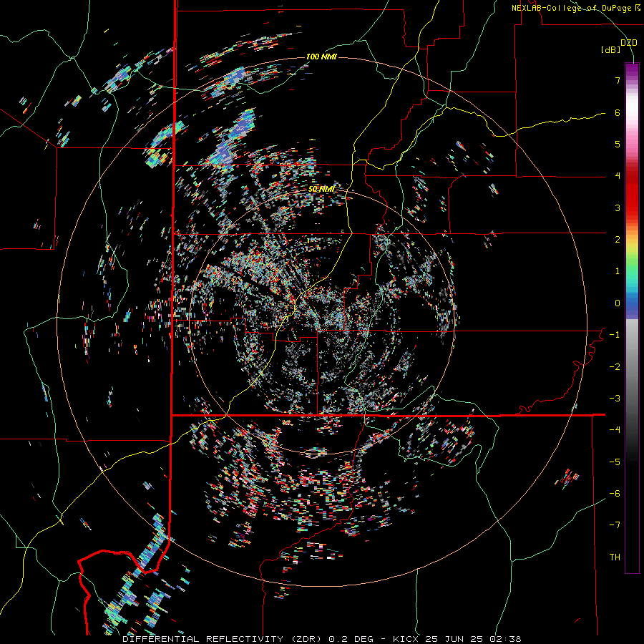Image resolution: width=644 pixels, height=644 pixels.
Task: Click the color scale at 3 dB red
Action: click(632, 208)
